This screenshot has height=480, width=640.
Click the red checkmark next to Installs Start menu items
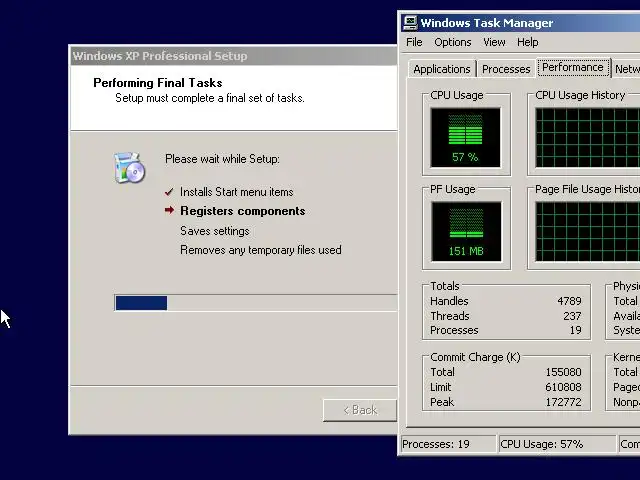pyautogui.click(x=169, y=192)
